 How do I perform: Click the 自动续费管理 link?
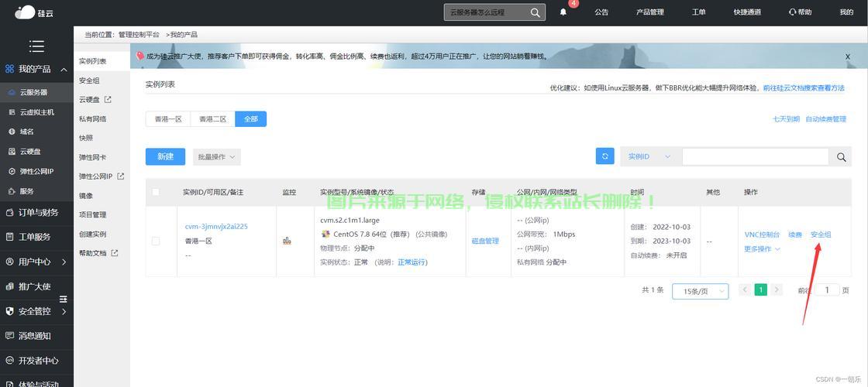coord(826,119)
